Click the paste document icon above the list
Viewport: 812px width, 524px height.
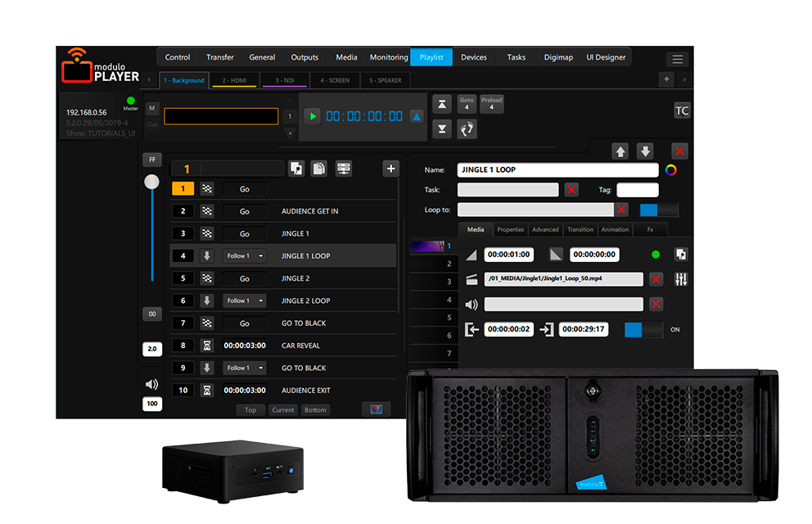(x=319, y=169)
